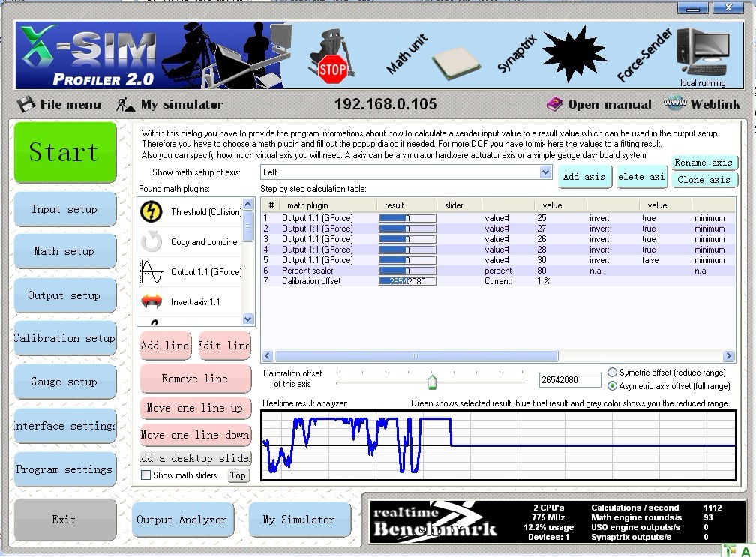Go to Math setup
The image size is (756, 557).
pyautogui.click(x=65, y=251)
